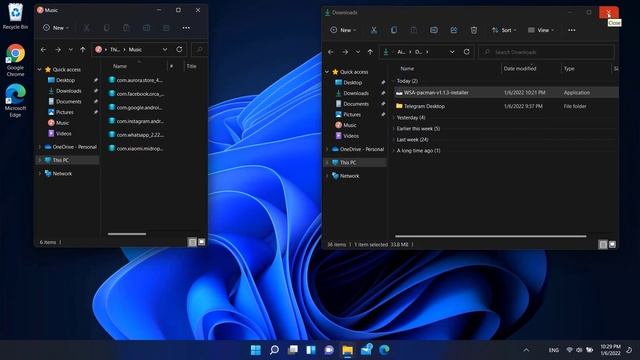Click the search box in Music window

point(199,49)
